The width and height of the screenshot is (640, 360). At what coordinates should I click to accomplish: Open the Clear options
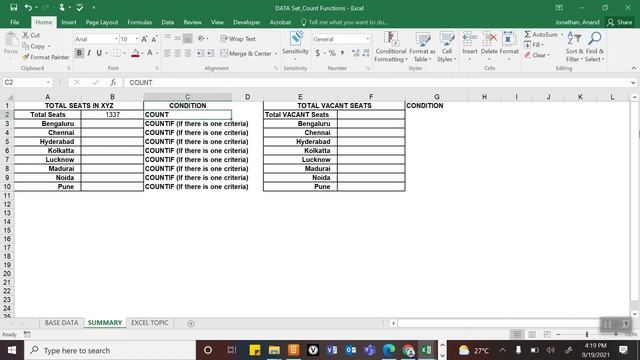(x=538, y=55)
